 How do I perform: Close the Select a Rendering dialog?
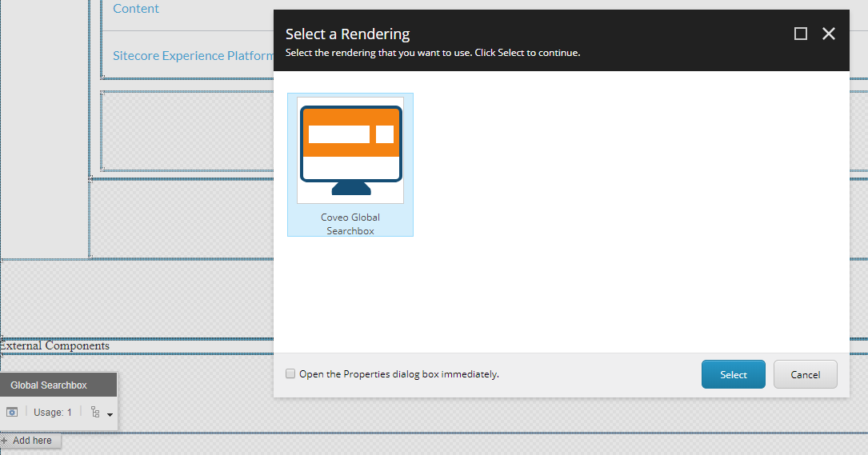click(829, 34)
